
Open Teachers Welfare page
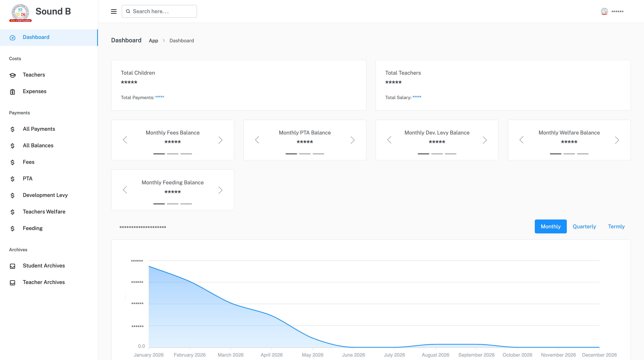[x=49, y=212]
